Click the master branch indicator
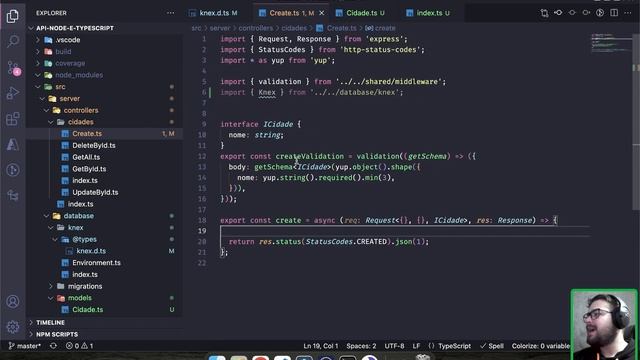 click(x=25, y=346)
